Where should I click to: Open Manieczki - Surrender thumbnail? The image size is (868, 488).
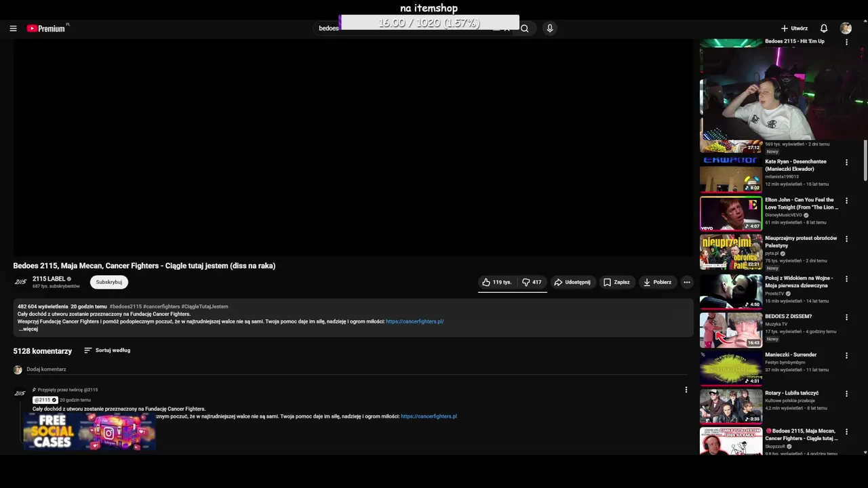731,368
